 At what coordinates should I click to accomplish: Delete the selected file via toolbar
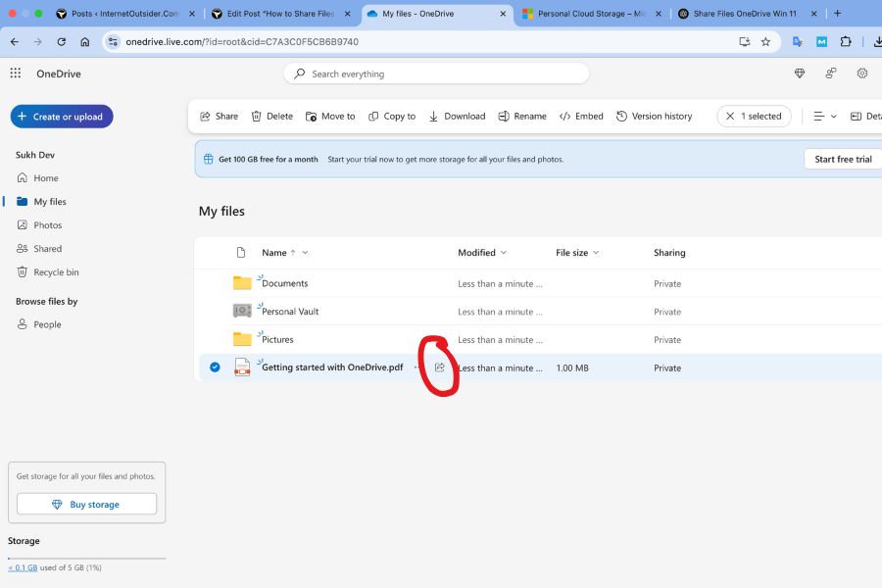(272, 116)
